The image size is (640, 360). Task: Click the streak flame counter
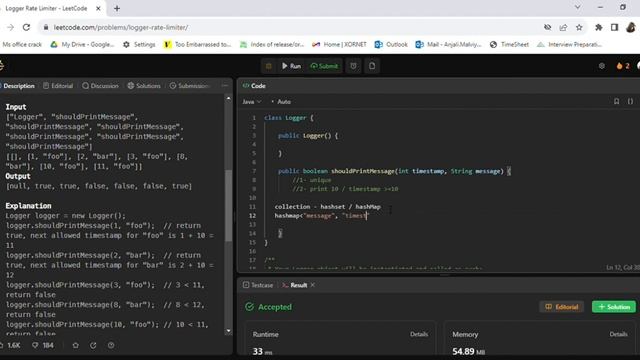point(623,66)
